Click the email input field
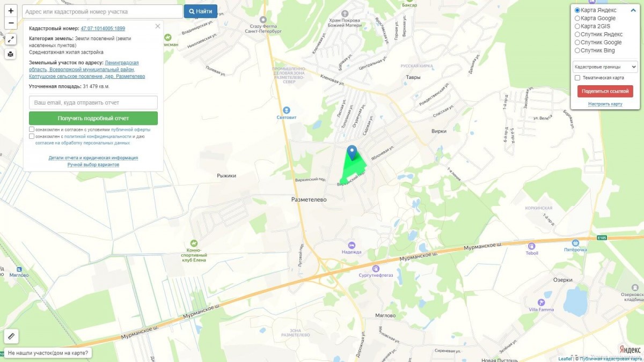644x362 pixels. pyautogui.click(x=93, y=102)
